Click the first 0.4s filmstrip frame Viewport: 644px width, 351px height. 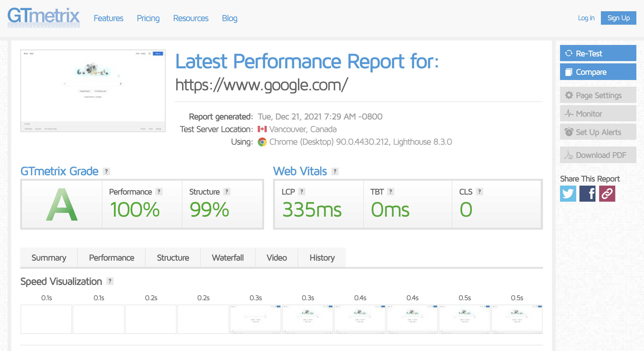(360, 319)
